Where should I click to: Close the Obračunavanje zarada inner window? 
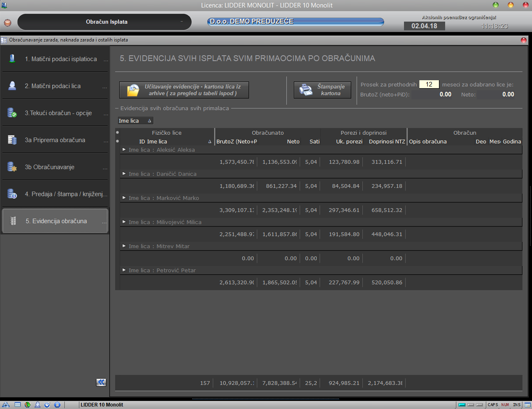tap(524, 40)
